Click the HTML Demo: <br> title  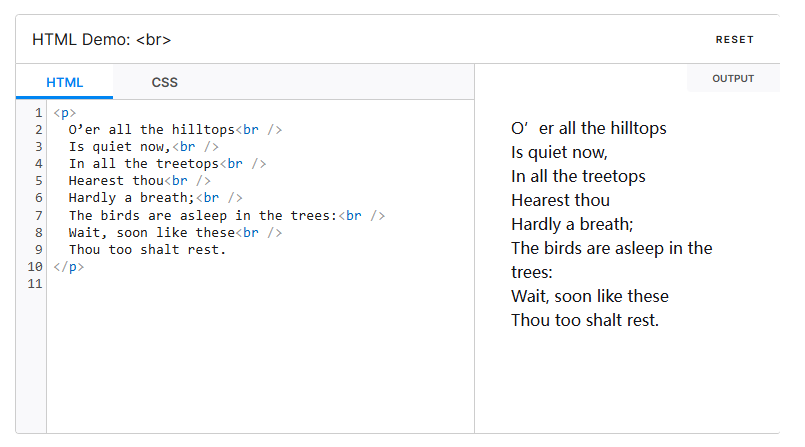pos(101,39)
